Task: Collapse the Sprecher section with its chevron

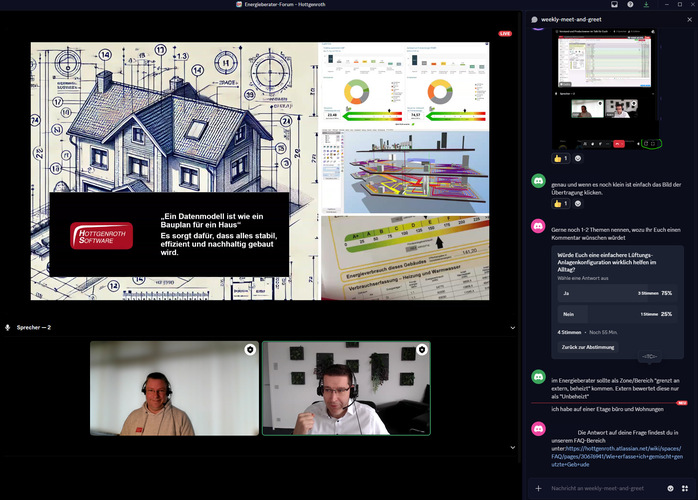Action: coord(513,327)
